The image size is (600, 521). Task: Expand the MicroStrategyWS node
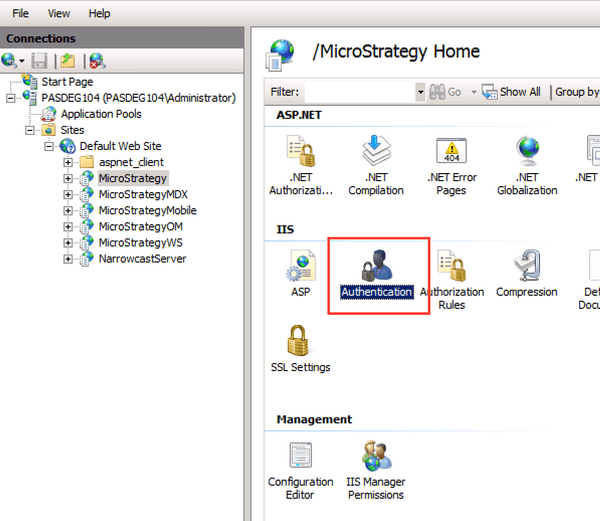coord(68,243)
